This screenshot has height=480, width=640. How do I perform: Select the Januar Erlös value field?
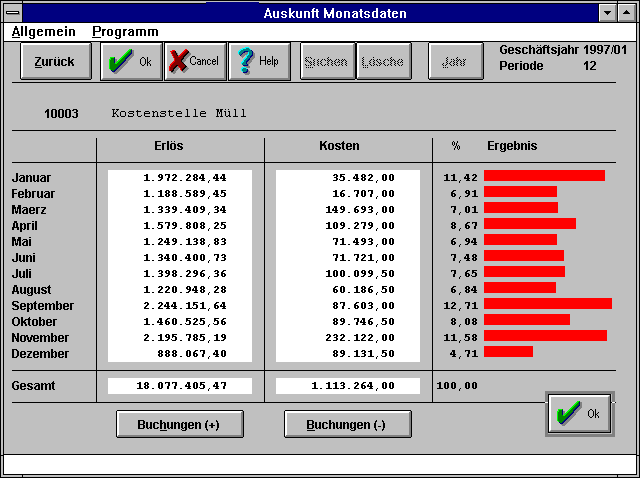click(180, 178)
